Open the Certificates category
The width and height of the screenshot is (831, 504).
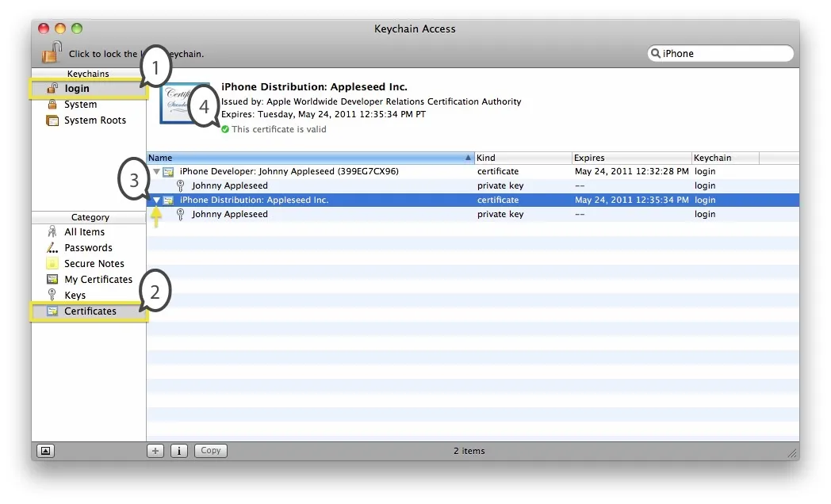89,311
